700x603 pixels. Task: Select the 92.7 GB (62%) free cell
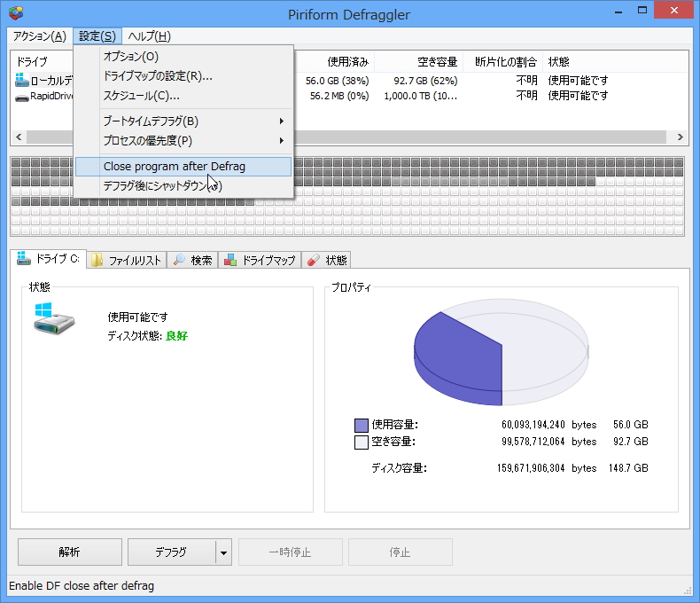(425, 81)
